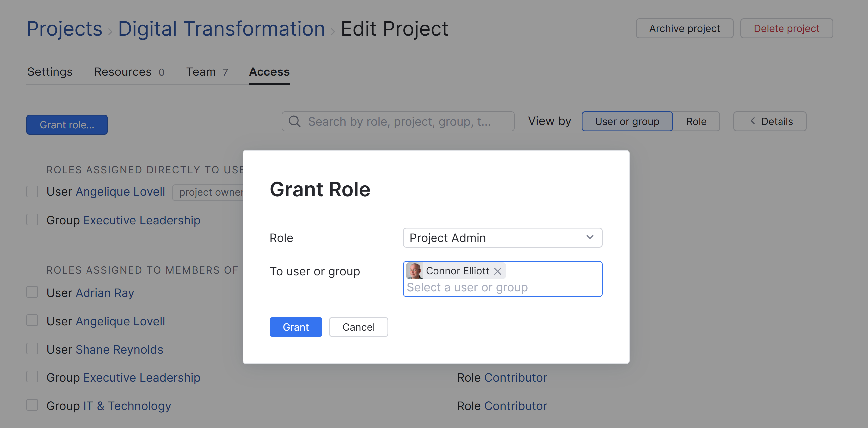Switch view to User or group
The height and width of the screenshot is (428, 868).
tap(626, 121)
